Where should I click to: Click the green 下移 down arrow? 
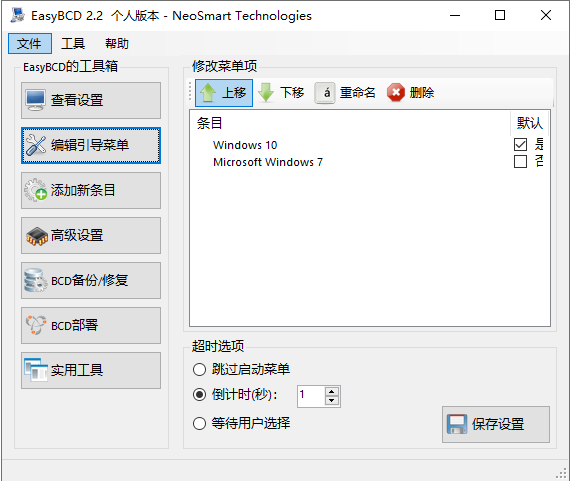266,92
